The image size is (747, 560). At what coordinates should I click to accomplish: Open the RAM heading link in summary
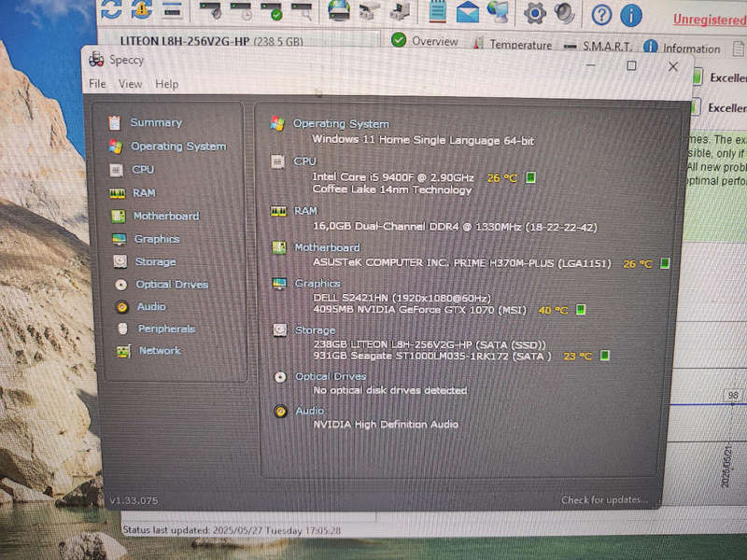pyautogui.click(x=305, y=211)
